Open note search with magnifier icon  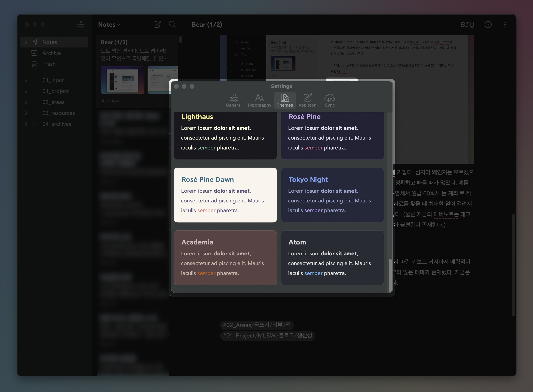172,25
